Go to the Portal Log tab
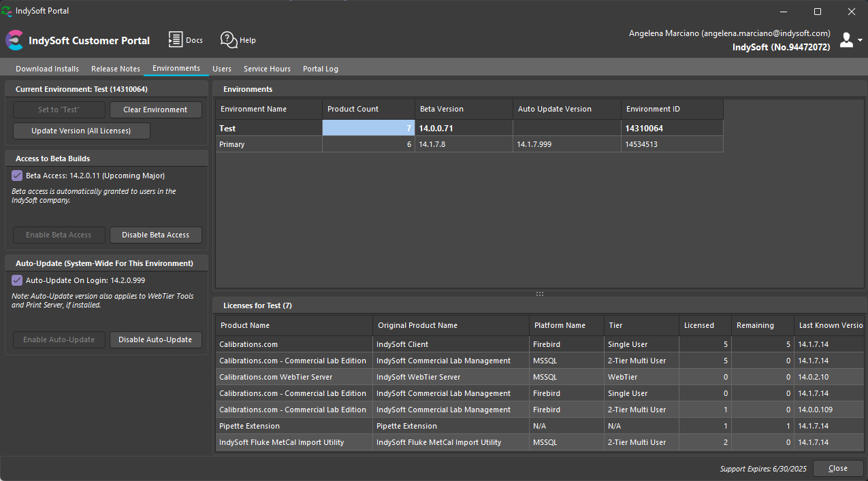Viewport: 868px width, 481px height. point(321,69)
